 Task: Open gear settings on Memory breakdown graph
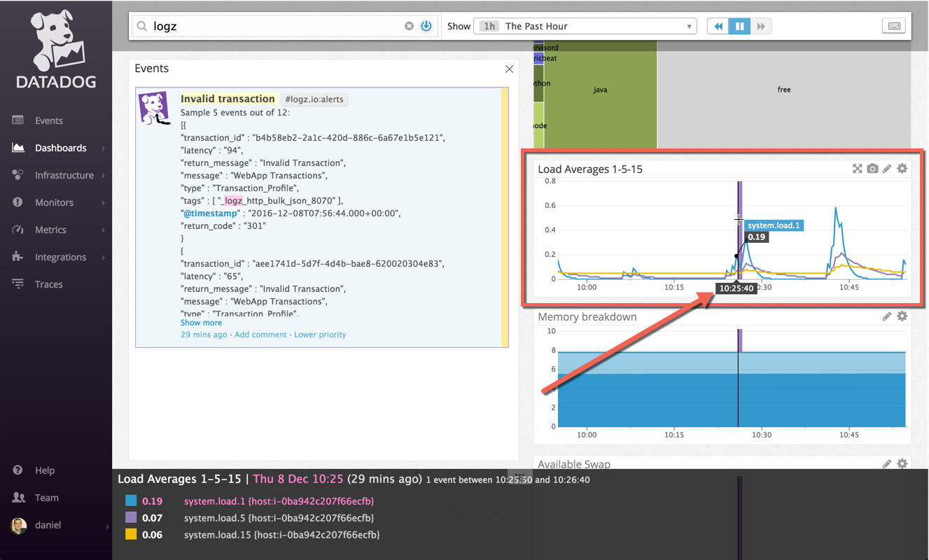click(902, 316)
